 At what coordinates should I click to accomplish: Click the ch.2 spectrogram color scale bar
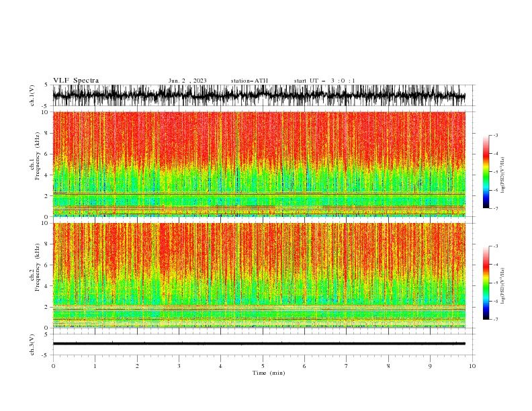pyautogui.click(x=486, y=283)
